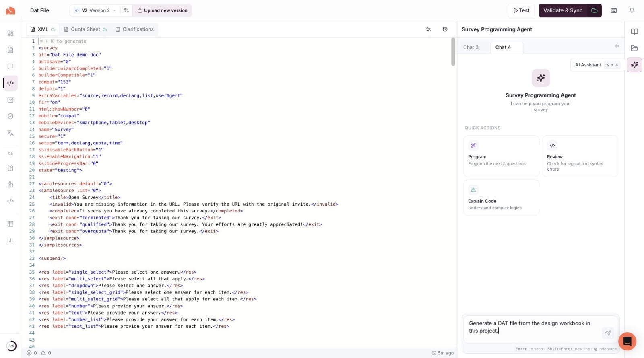Open the comments chat icon in sidebar
644x358 pixels.
10,66
